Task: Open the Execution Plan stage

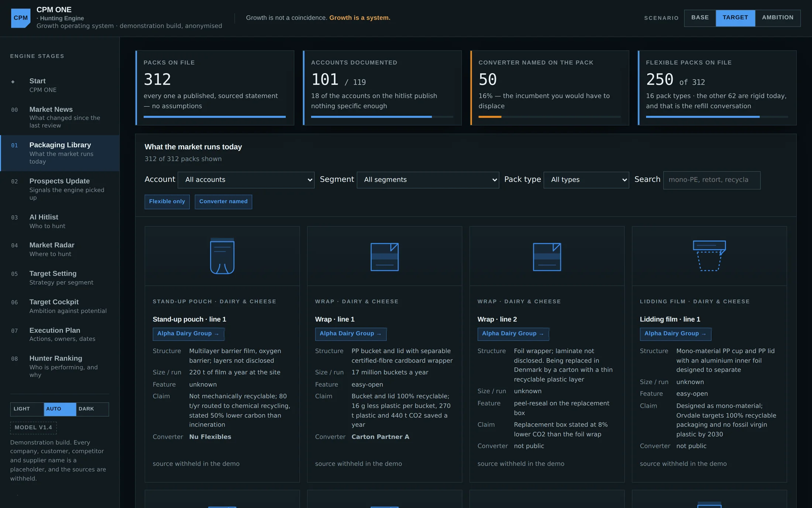Action: (x=60, y=334)
